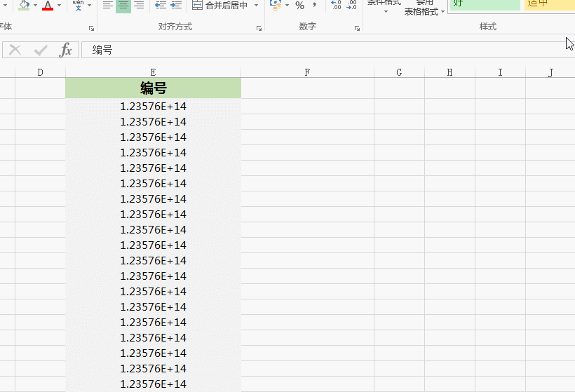Apply comma thousands separator style
Image resolution: width=575 pixels, height=392 pixels.
click(314, 5)
